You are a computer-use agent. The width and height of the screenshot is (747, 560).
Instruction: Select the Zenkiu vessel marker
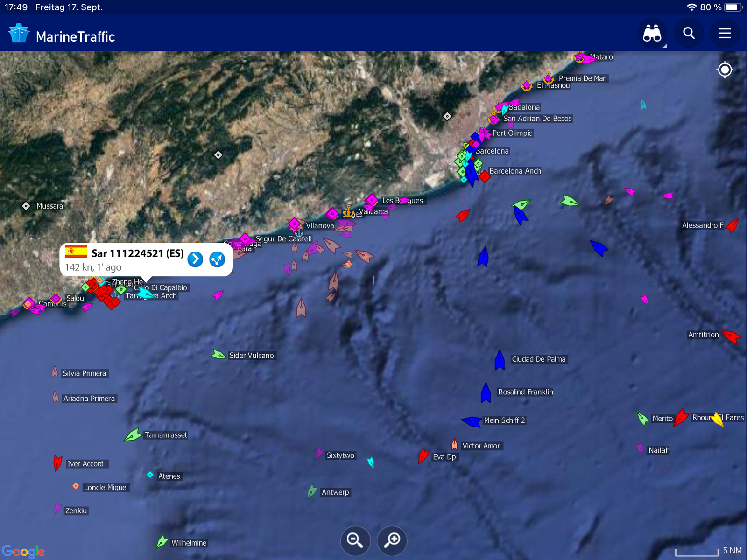click(57, 509)
